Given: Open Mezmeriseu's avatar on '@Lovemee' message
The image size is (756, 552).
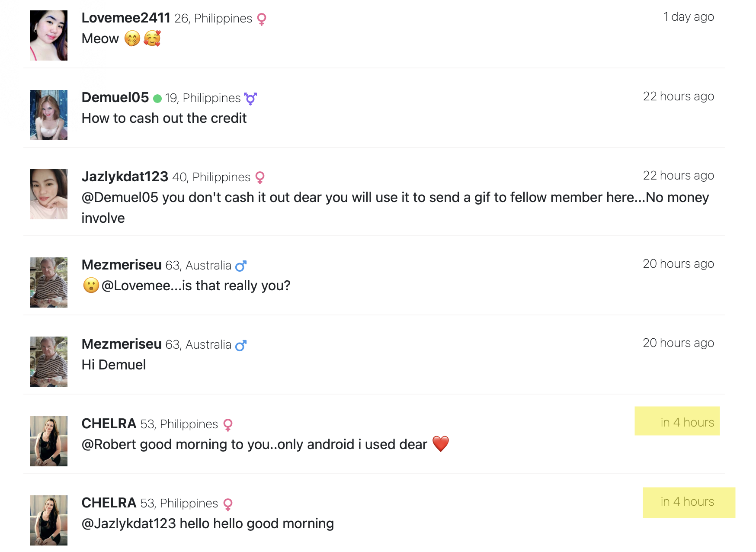Looking at the screenshot, I should (49, 282).
